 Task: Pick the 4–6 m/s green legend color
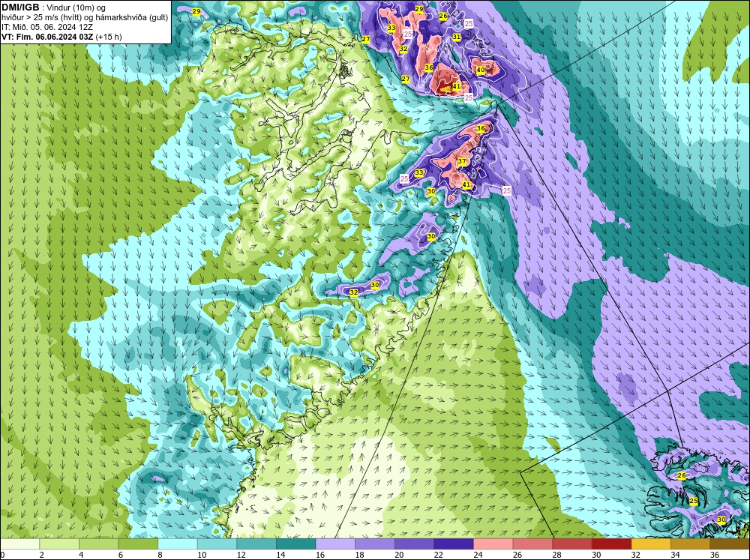point(98,544)
